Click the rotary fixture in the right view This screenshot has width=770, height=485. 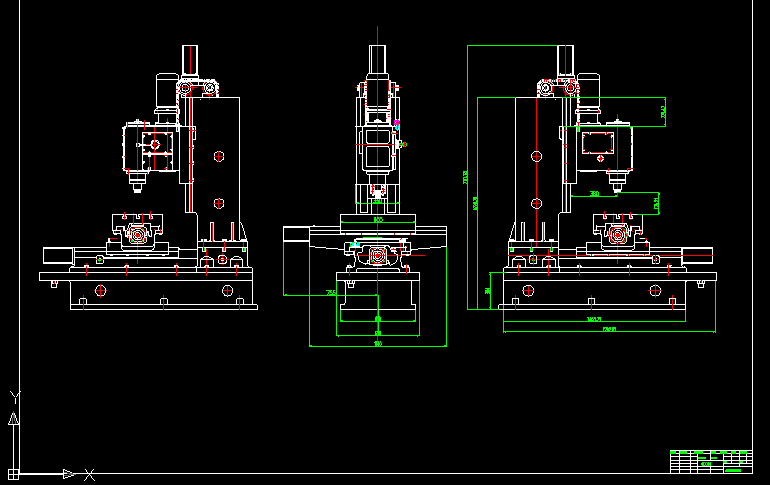tap(616, 235)
